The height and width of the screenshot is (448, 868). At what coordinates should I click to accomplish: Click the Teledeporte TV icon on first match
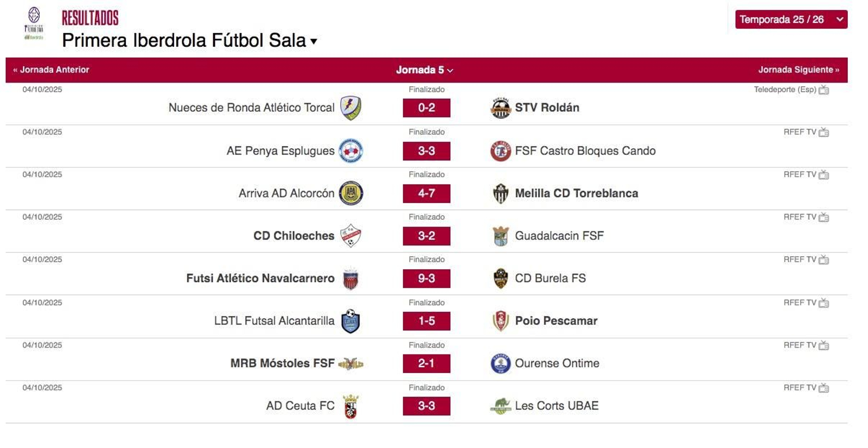coord(824,91)
